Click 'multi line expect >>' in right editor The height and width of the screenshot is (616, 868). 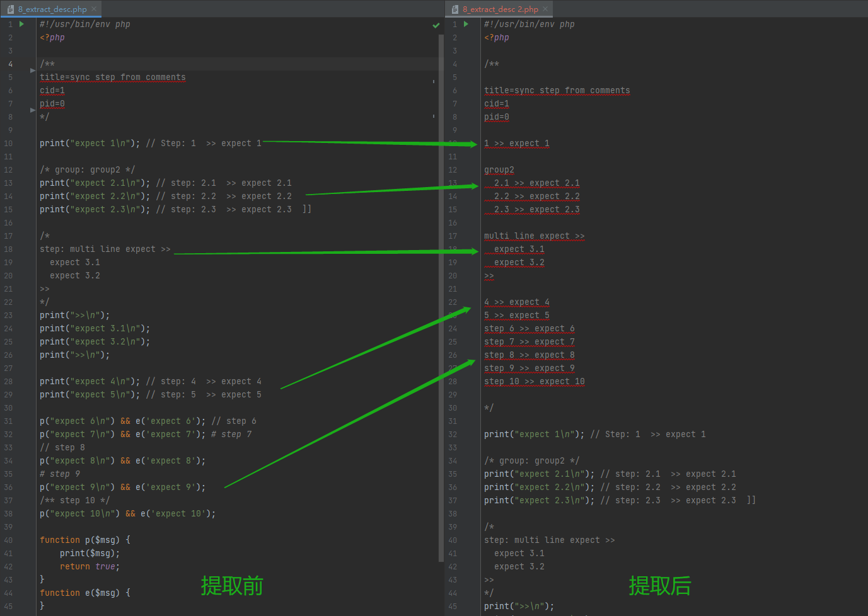pyautogui.click(x=534, y=236)
